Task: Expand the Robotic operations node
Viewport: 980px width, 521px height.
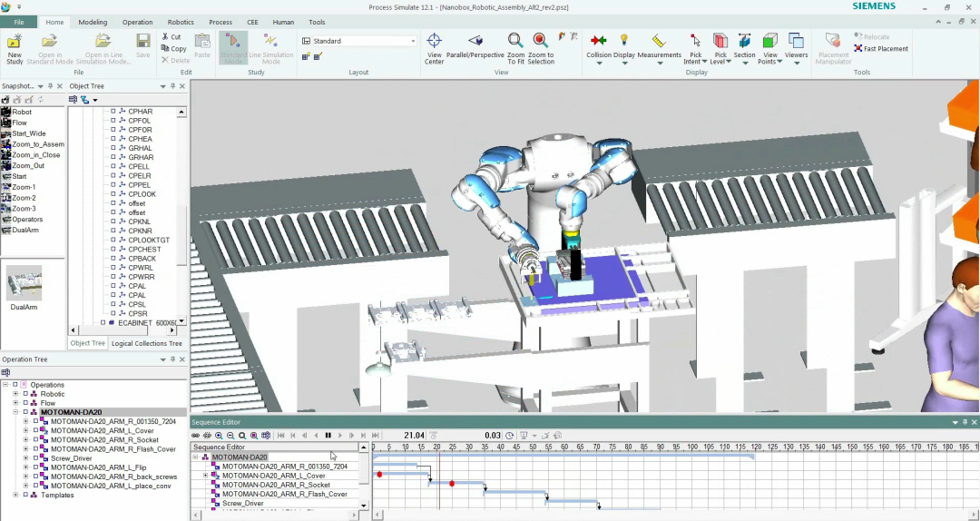Action: coord(15,394)
